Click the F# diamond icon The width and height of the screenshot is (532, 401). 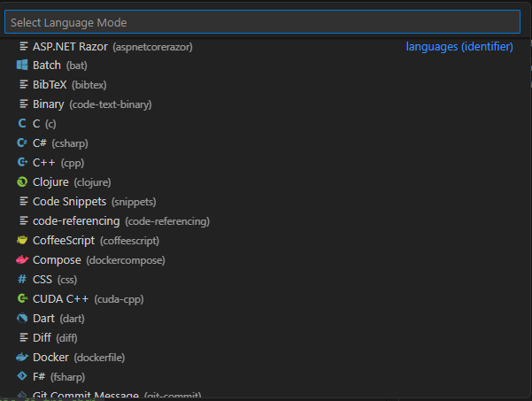(22, 376)
